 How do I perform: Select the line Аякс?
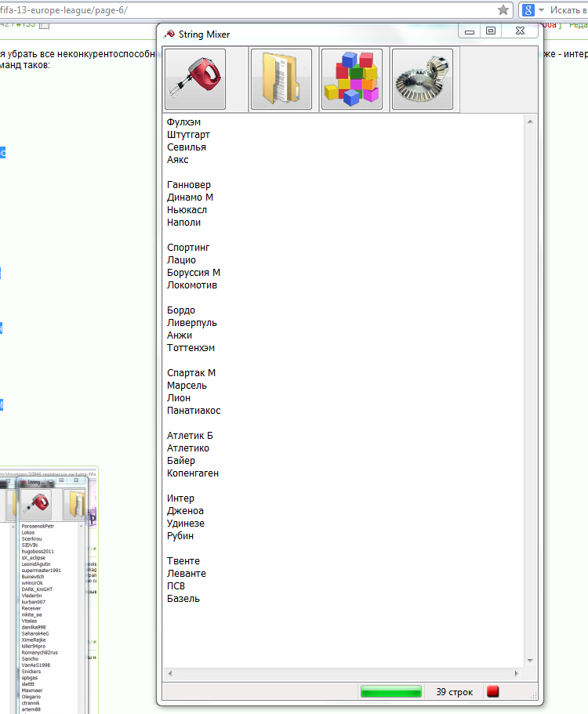[178, 160]
